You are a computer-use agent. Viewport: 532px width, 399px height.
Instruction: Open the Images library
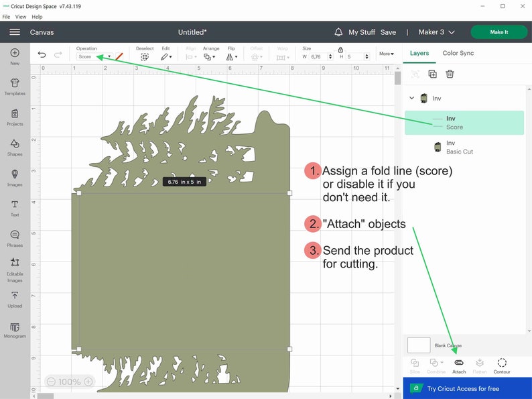click(15, 178)
